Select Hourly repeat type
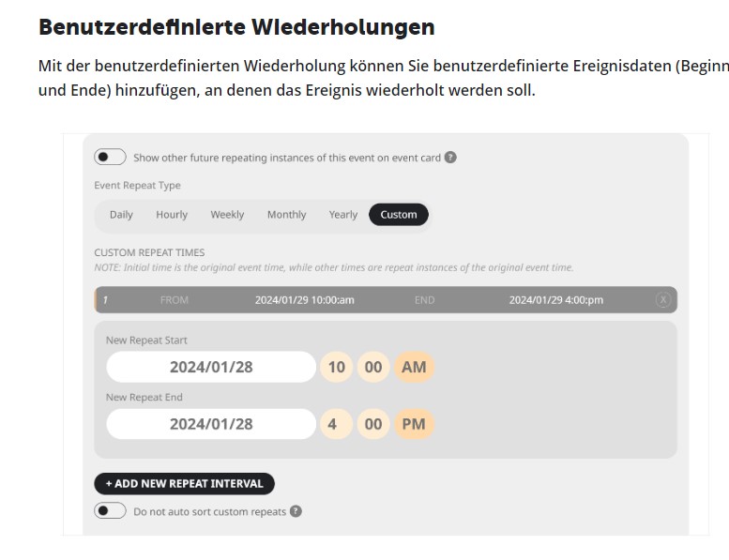Image resolution: width=729 pixels, height=560 pixels. [x=172, y=215]
